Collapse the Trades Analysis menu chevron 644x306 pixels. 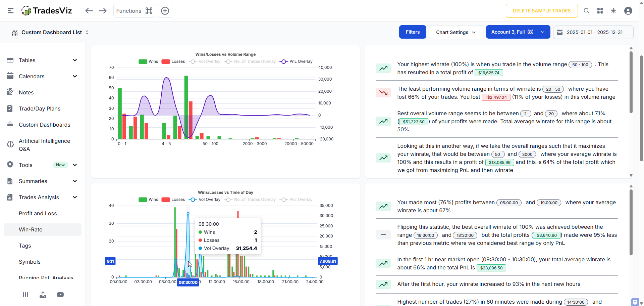[75, 197]
